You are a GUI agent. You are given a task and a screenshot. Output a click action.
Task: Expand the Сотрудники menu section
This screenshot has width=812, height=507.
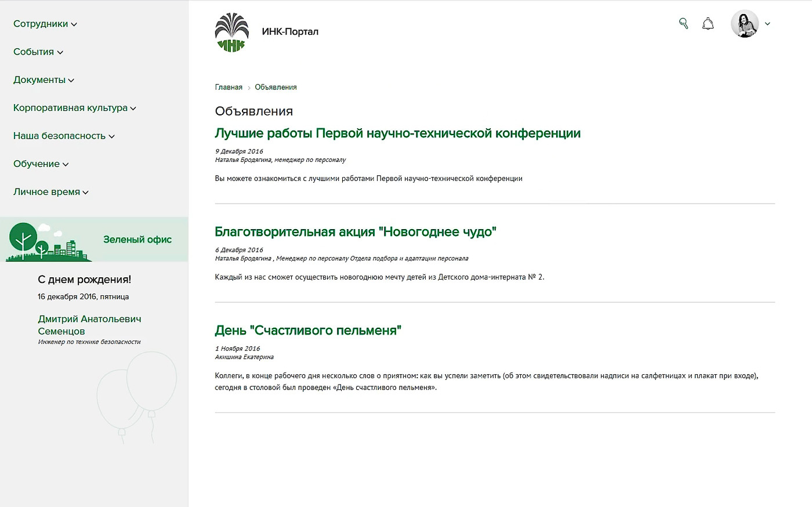tap(41, 24)
